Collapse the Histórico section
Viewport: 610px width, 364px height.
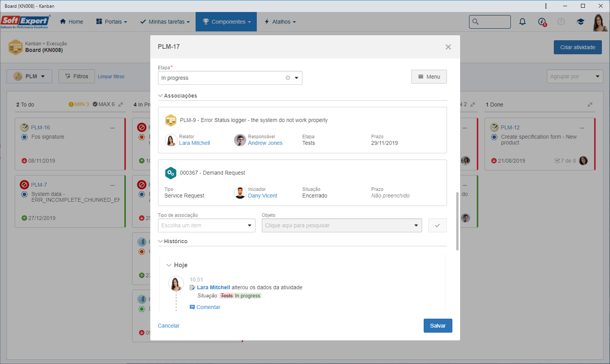pyautogui.click(x=160, y=241)
